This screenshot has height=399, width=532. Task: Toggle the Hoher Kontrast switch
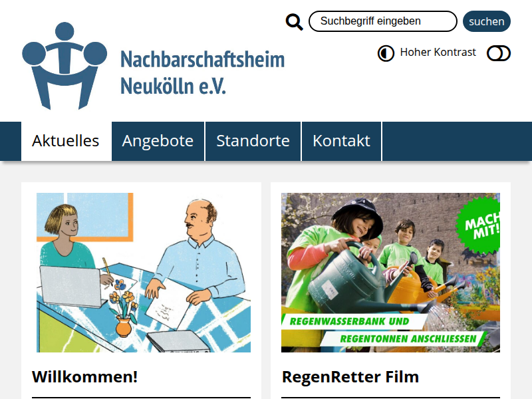[x=498, y=53]
